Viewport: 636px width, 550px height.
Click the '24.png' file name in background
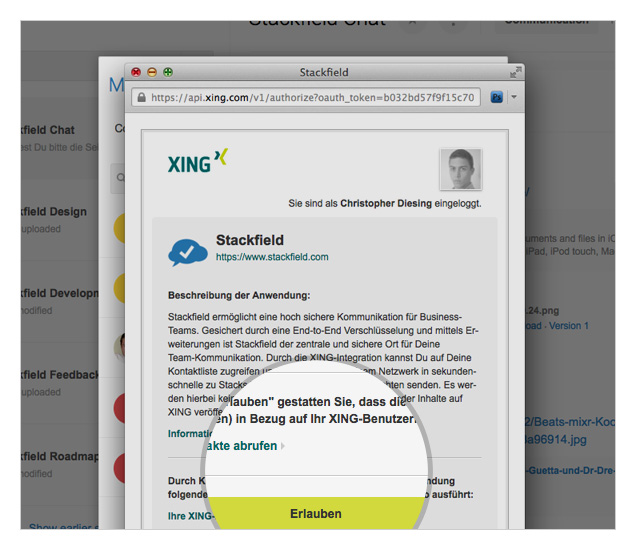coord(541,311)
